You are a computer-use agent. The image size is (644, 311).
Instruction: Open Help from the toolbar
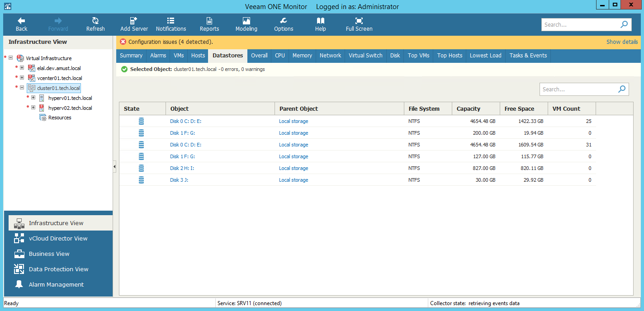click(321, 24)
